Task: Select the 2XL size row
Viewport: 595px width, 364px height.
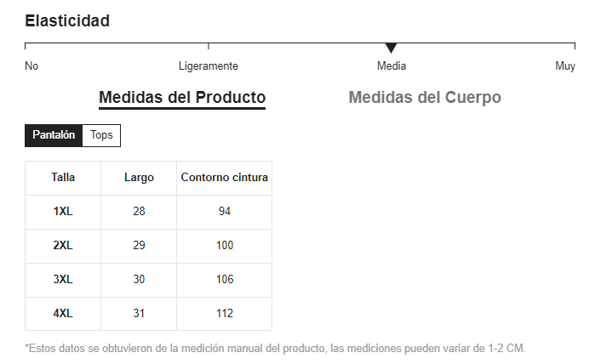Action: click(63, 246)
